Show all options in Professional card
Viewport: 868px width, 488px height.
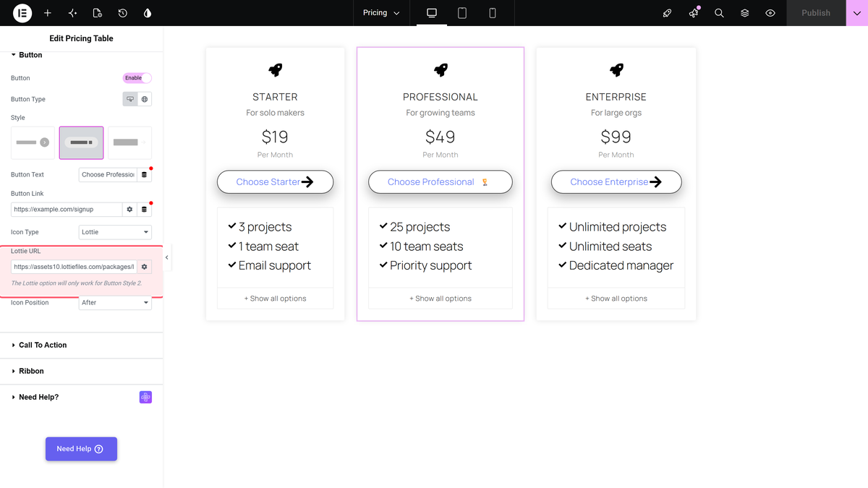pyautogui.click(x=441, y=299)
